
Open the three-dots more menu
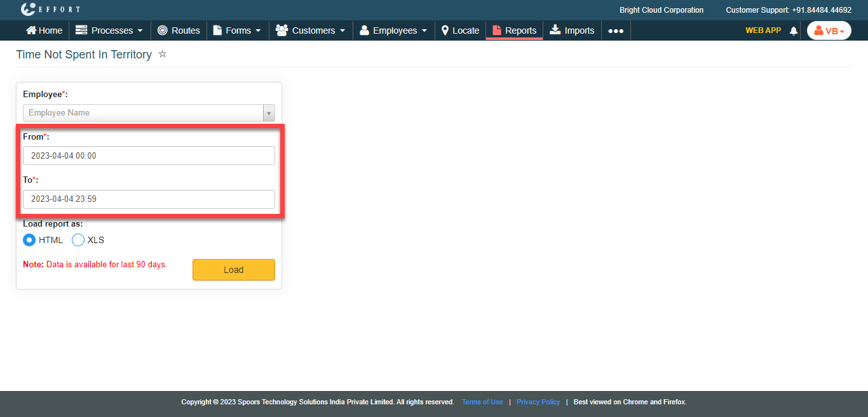[615, 30]
